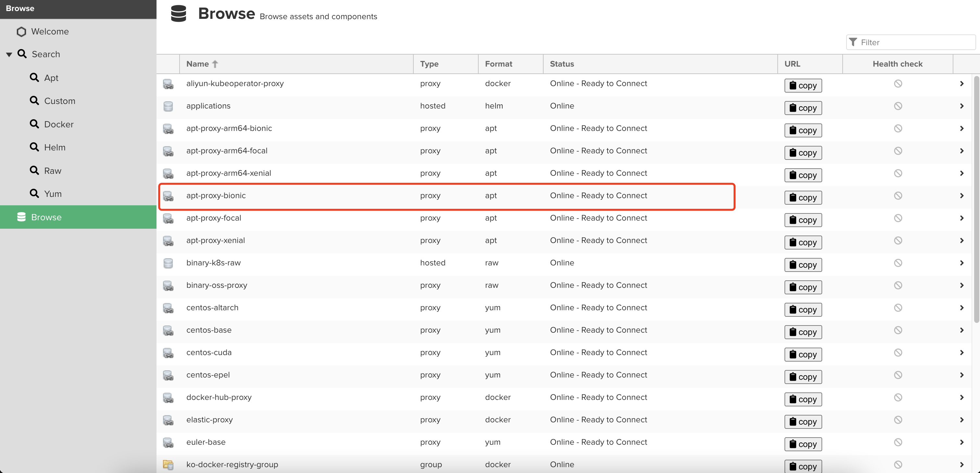Click the database icon beside Browse heading
This screenshot has height=473, width=980.
click(178, 14)
